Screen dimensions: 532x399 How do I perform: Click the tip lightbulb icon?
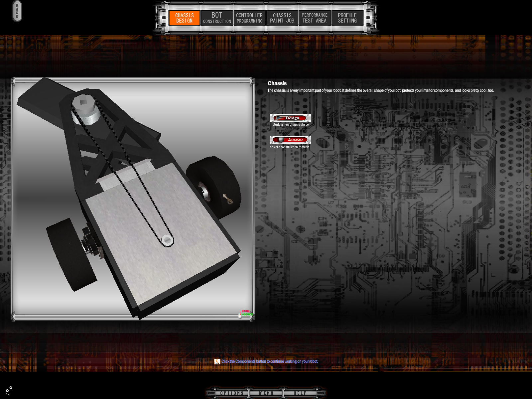(217, 361)
